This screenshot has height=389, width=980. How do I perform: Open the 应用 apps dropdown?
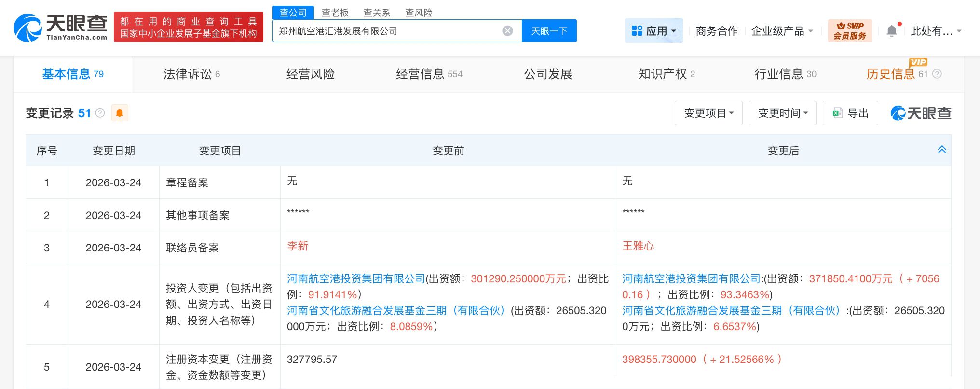click(x=653, y=31)
